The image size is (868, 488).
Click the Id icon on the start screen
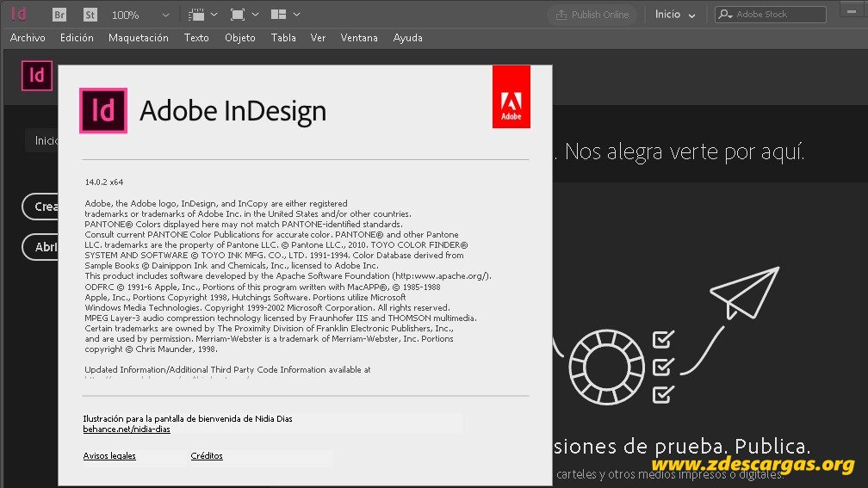(x=37, y=76)
